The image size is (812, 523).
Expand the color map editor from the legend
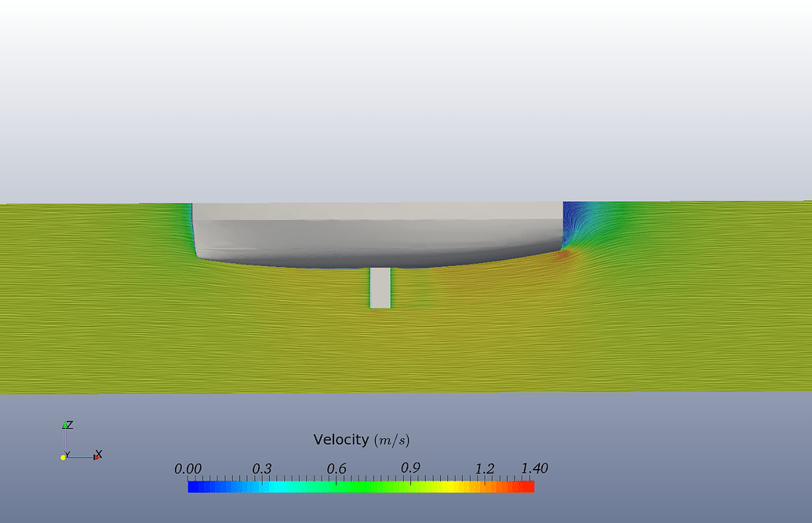(x=361, y=486)
